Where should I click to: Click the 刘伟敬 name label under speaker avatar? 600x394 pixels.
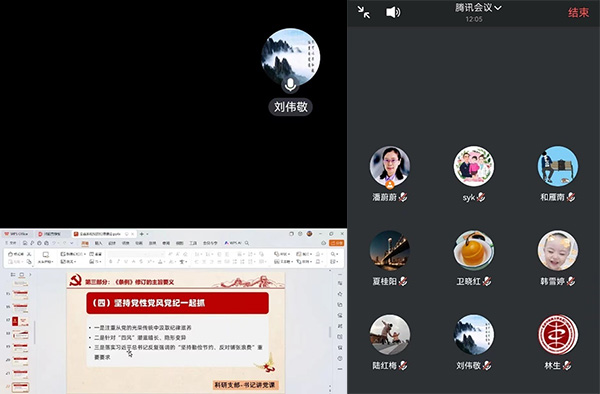pos(291,107)
